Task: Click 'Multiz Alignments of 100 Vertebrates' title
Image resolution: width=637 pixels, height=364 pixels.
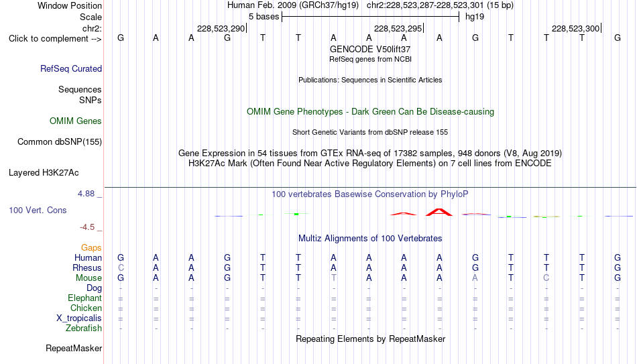Action: 370,239
